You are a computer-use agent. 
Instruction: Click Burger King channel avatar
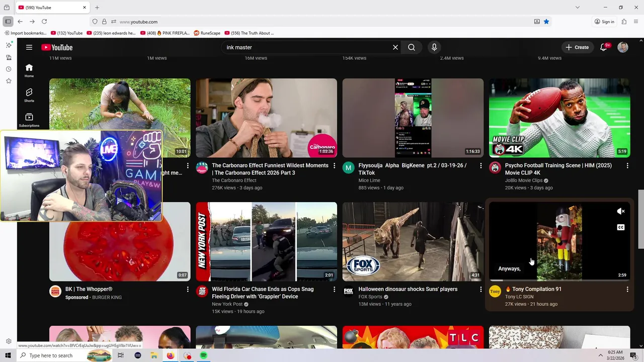(x=55, y=292)
